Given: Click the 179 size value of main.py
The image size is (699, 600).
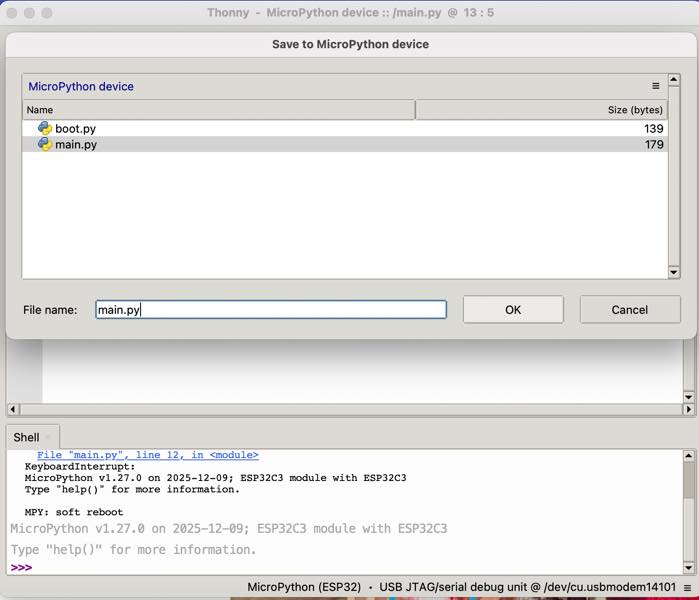Looking at the screenshot, I should (654, 144).
